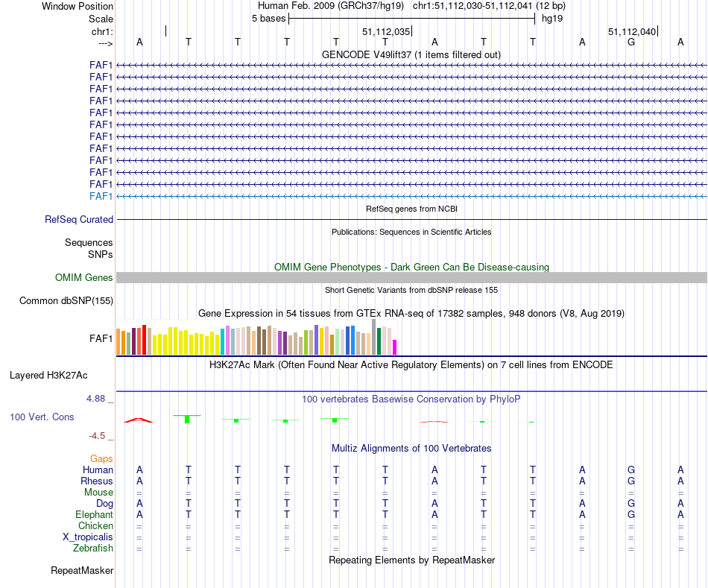Open 'Multiz Alignments of 100 Vertebrates' title

click(x=411, y=449)
